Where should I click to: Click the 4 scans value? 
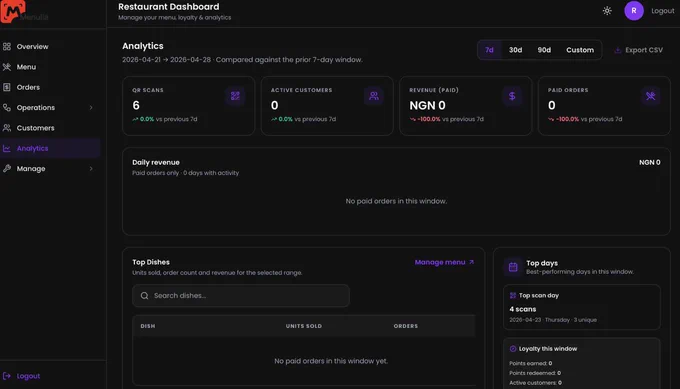pos(523,309)
